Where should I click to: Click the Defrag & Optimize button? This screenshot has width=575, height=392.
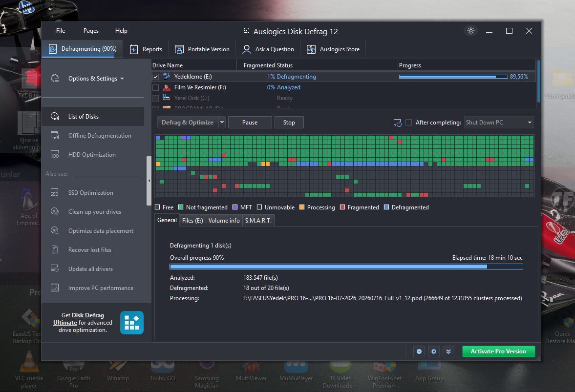pyautogui.click(x=188, y=123)
